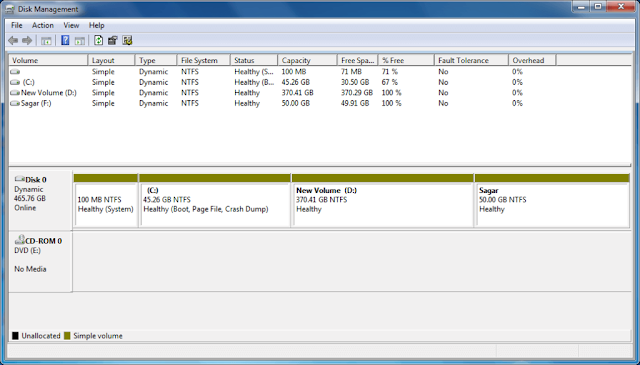The width and height of the screenshot is (640, 365).
Task: Minimize the Disk Management window
Action: pyautogui.click(x=581, y=7)
